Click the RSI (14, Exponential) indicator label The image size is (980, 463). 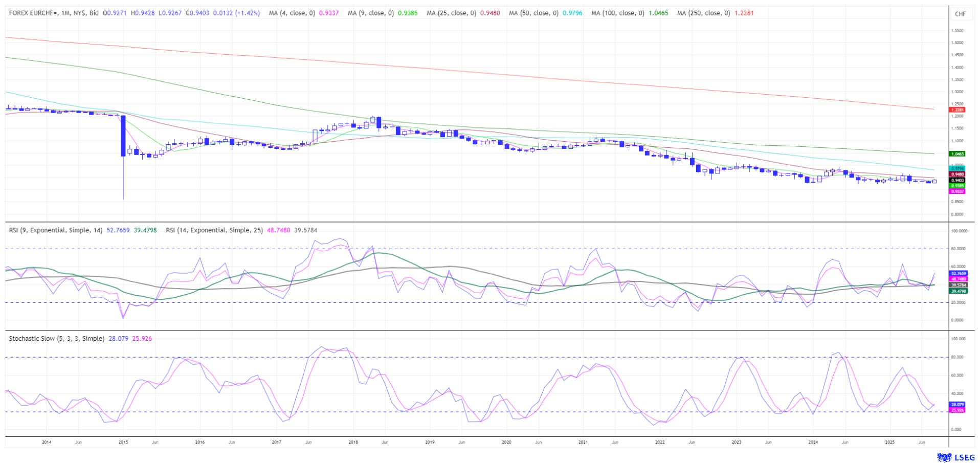click(214, 230)
